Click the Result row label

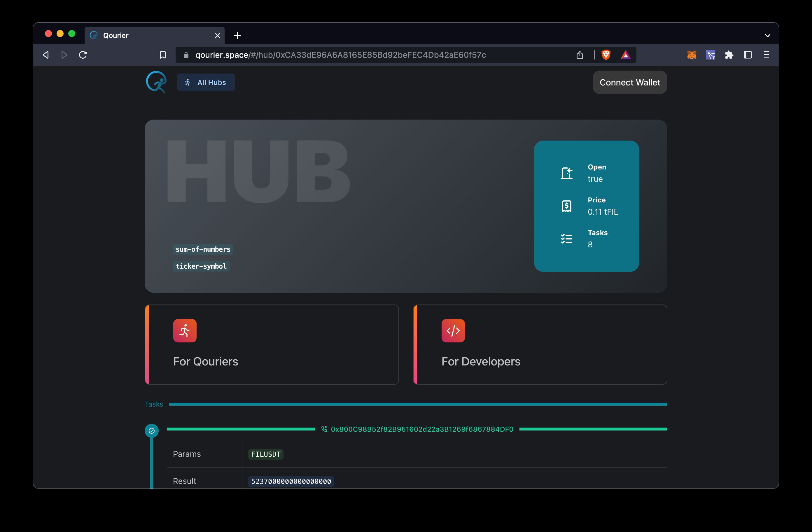(184, 481)
